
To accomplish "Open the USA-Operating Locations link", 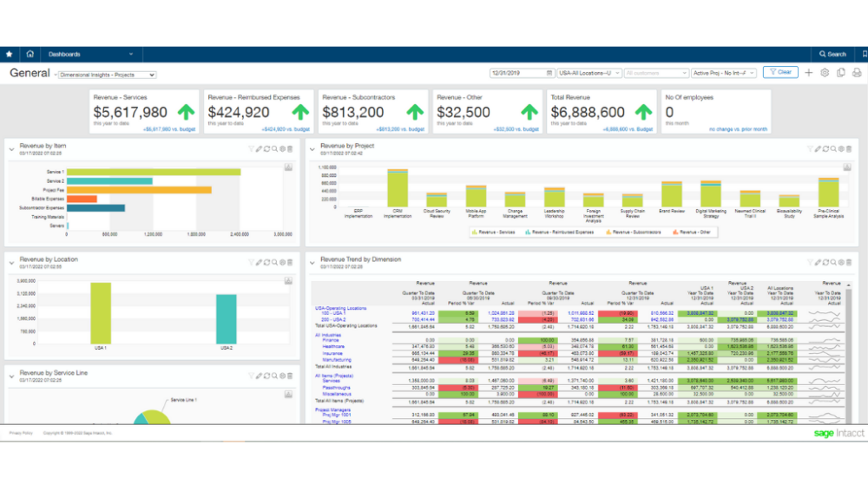I will tap(340, 308).
